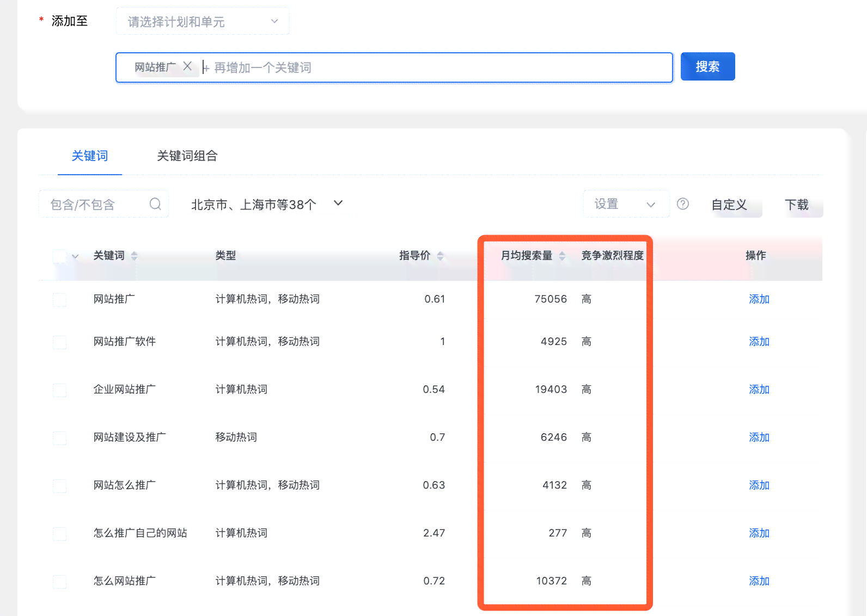Add the 企业网站推广 keyword via 添加
Screen dimensions: 867x616
[759, 390]
